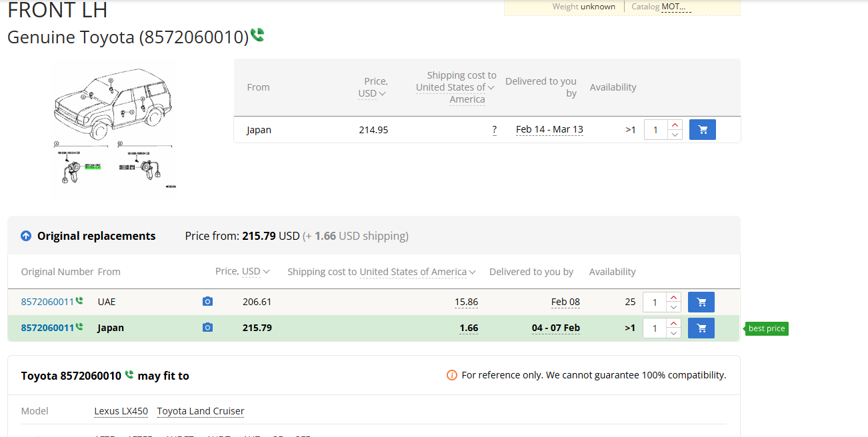Screen dimensions: 868x437
Task: Increase quantity for UAE offer row
Action: 673,298
